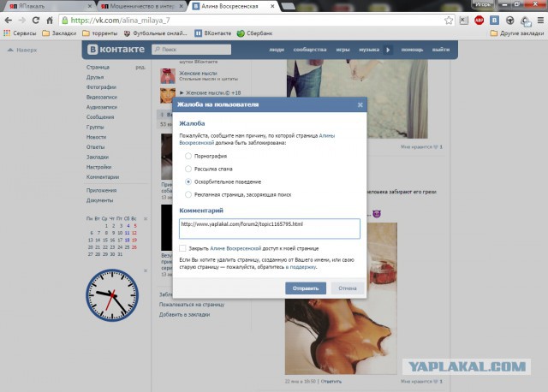The height and width of the screenshot is (392, 548).
Task: Open Другие закладки folder
Action: point(517,33)
